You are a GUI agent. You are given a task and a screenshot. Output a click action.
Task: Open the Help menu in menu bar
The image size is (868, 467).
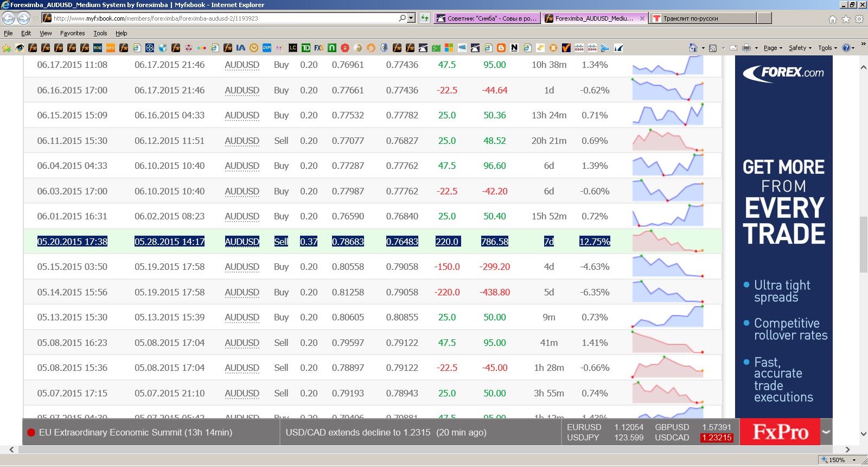click(122, 33)
